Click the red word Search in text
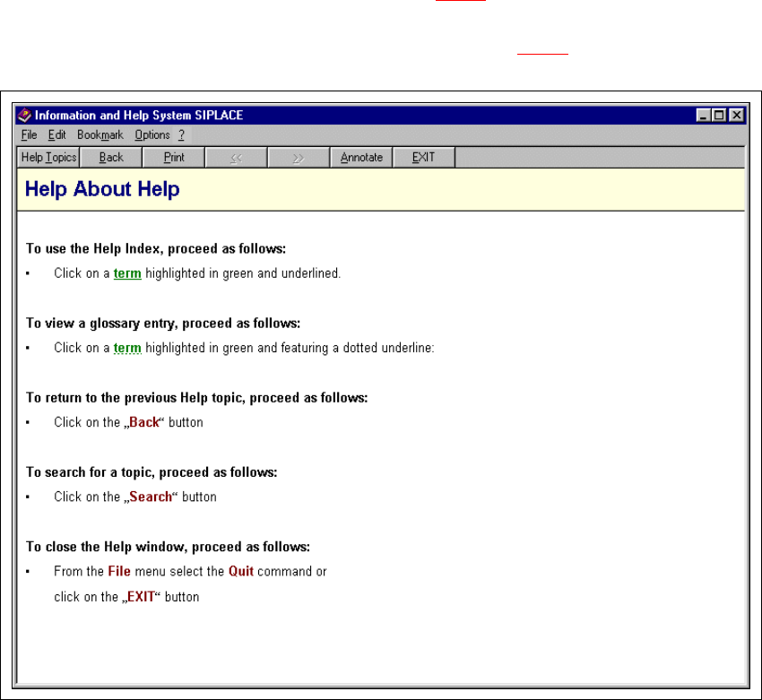Image resolution: width=762 pixels, height=700 pixels. 151,497
